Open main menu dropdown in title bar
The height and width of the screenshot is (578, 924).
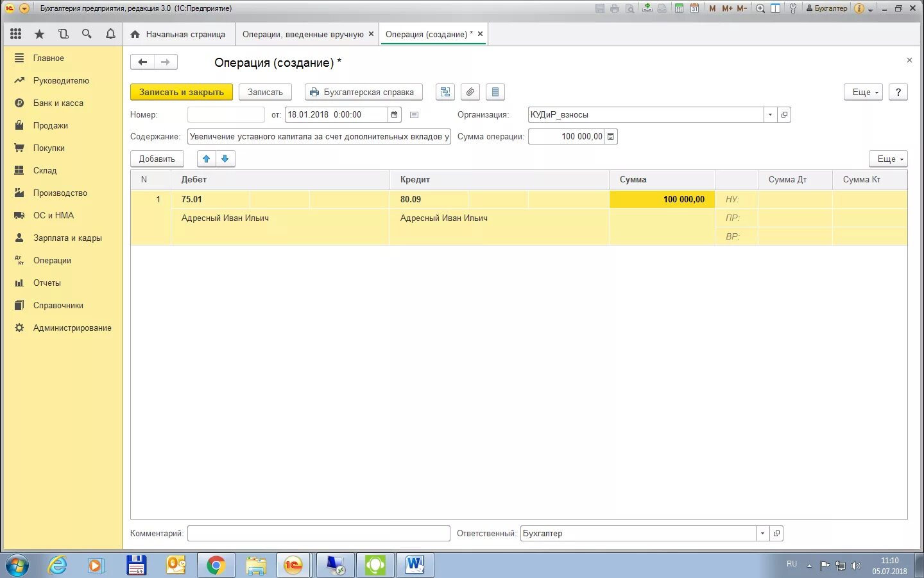pyautogui.click(x=24, y=8)
